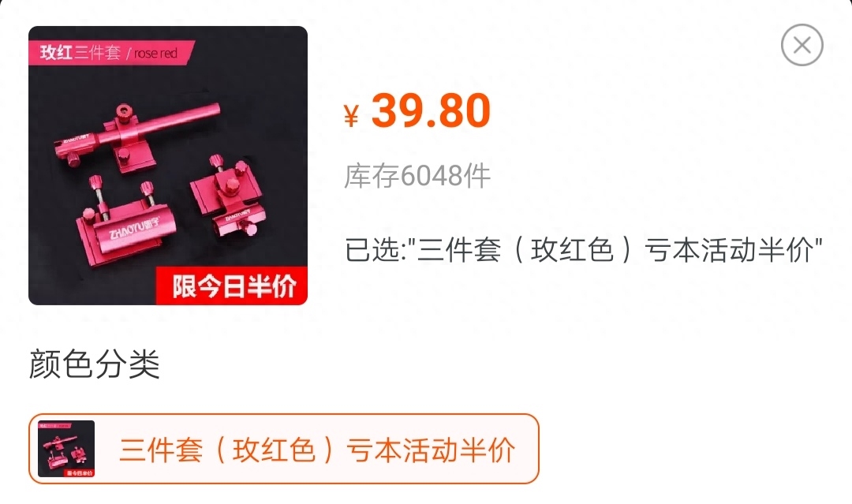Tap the small thumbnail inside the color option

pos(66,449)
